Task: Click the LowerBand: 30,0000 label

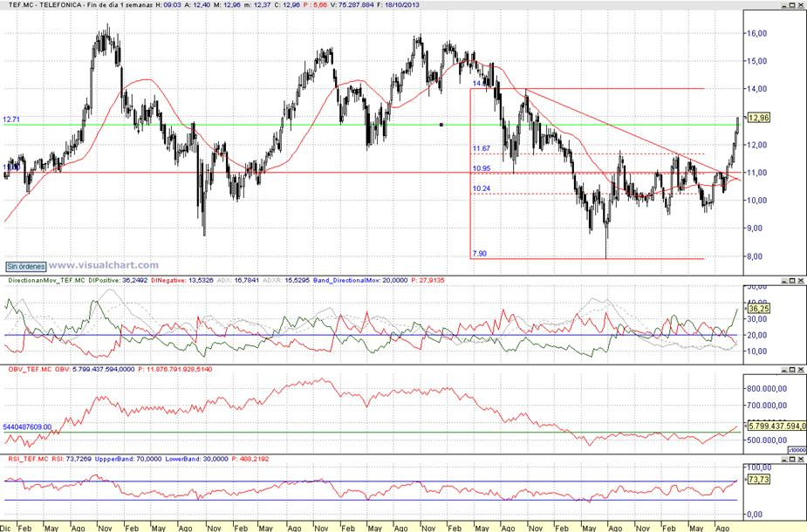Action: click(196, 459)
